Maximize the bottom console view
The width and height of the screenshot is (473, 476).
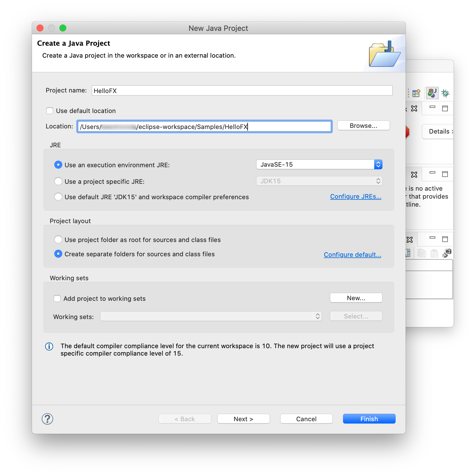[x=445, y=239]
